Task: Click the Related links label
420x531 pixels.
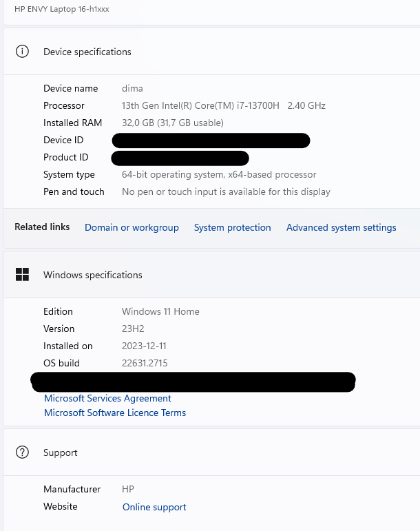Action: point(42,227)
